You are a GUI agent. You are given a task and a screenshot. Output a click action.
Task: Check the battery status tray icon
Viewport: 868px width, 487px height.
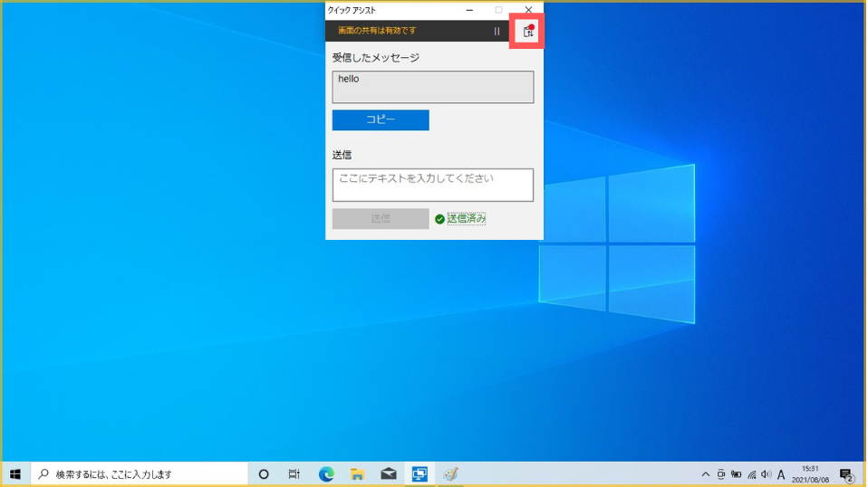(x=737, y=474)
